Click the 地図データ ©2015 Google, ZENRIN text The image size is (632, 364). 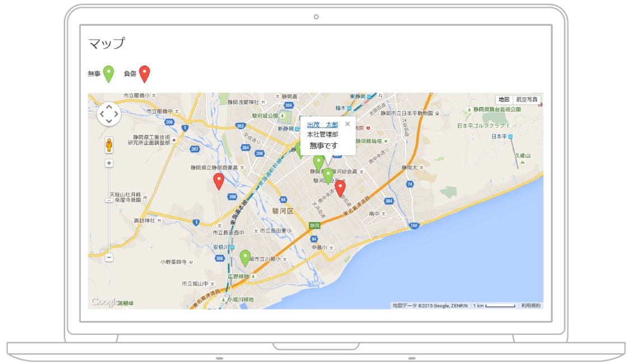tap(430, 306)
